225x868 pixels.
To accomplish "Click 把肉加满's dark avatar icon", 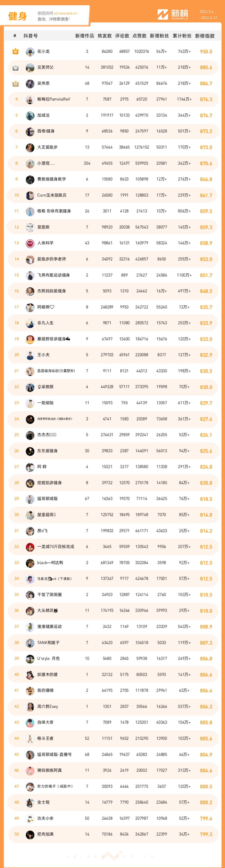I will 30,834.
